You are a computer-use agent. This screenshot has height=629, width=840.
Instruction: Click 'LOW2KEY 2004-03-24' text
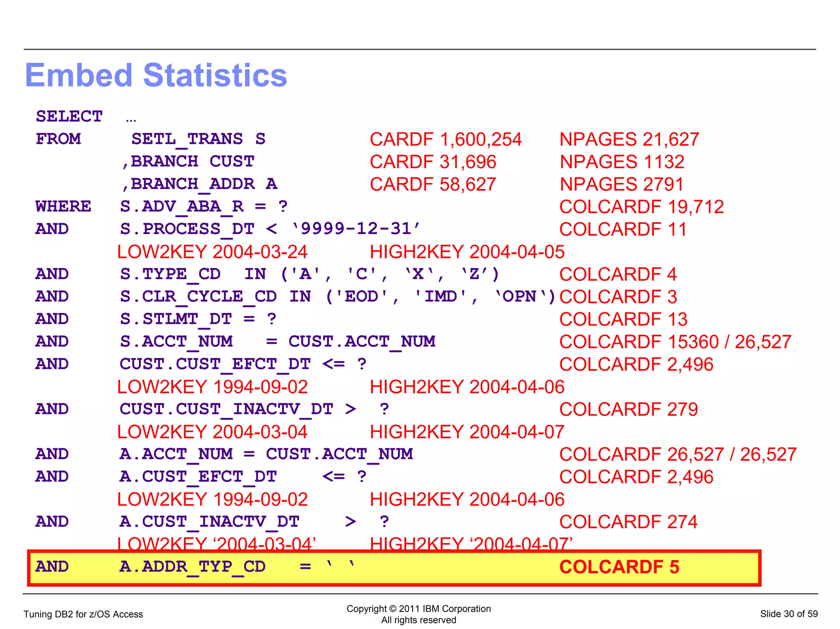pos(212,252)
